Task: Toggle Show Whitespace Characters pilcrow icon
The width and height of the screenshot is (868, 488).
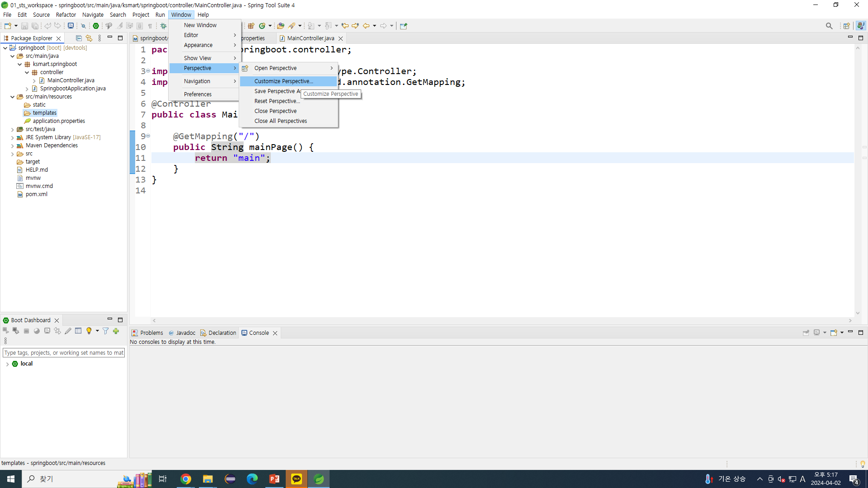Action: tap(150, 26)
